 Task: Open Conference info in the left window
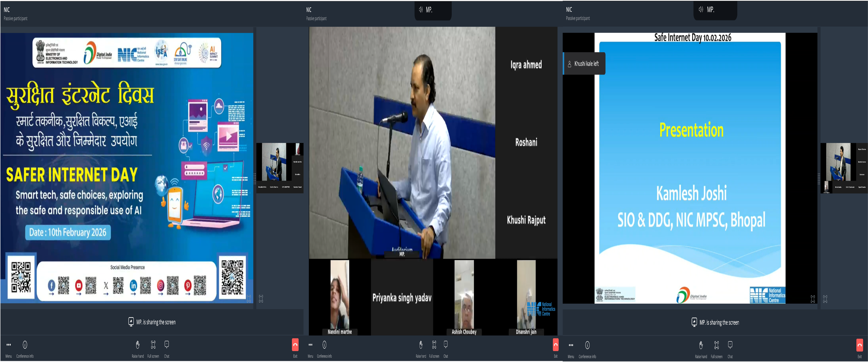tap(25, 345)
